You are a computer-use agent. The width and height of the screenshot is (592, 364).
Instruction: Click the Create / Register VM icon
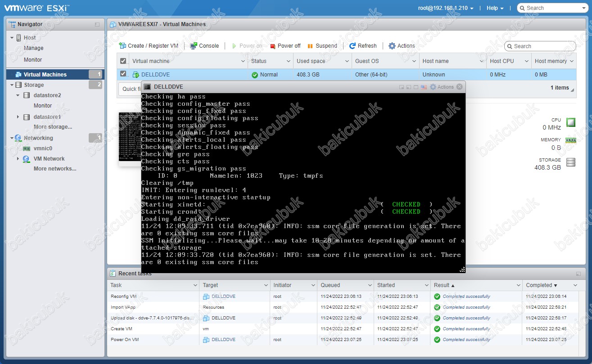(x=122, y=46)
